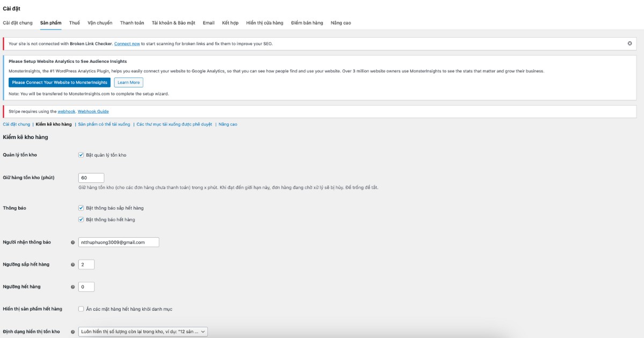Viewport: 644px width, 338px height.
Task: Follow the Connect now link
Action: [x=127, y=43]
